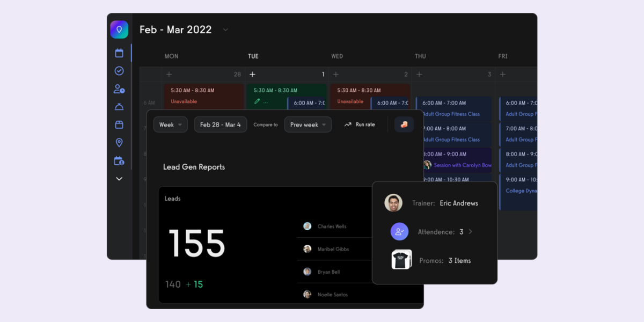This screenshot has height=322, width=644.
Task: Click the Run rate button
Action: pyautogui.click(x=360, y=125)
